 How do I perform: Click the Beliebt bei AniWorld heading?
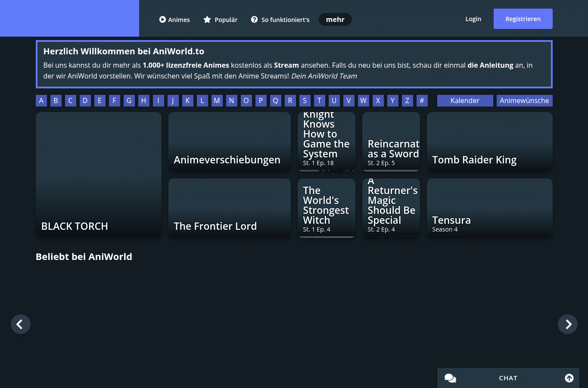click(x=84, y=257)
